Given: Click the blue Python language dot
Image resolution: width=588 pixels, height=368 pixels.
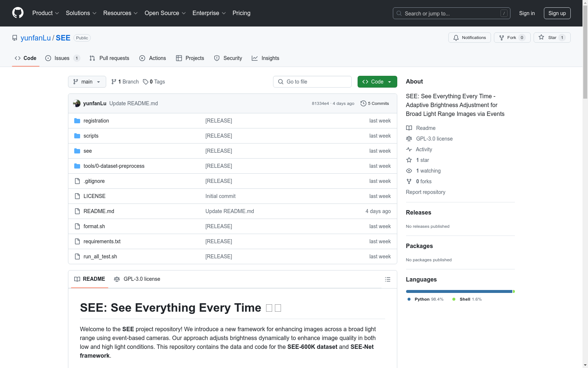Looking at the screenshot, I should [409, 299].
